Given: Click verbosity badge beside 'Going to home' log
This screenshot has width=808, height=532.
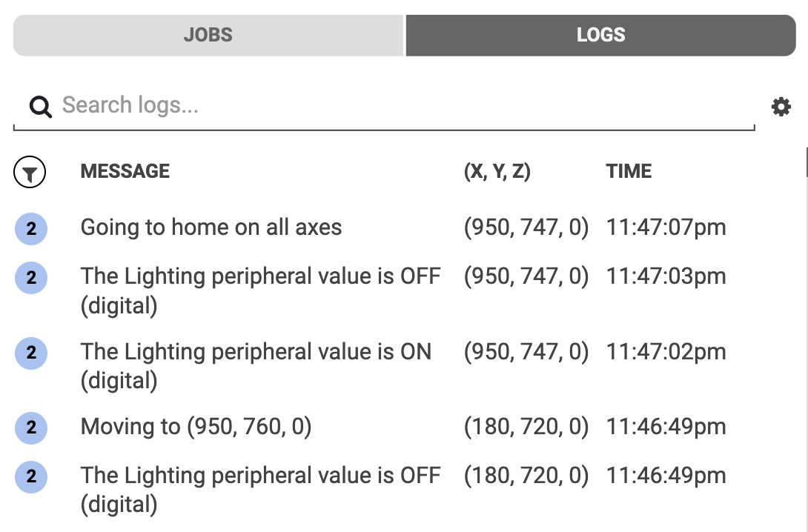Looking at the screenshot, I should [x=31, y=229].
